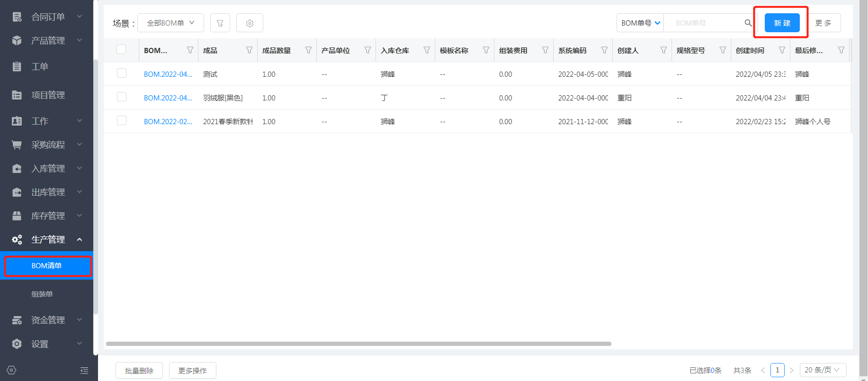
Task: Open column settings gear button
Action: click(250, 23)
